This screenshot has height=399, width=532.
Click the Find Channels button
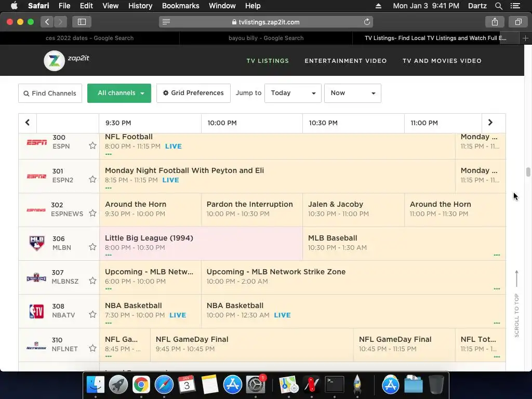[50, 93]
